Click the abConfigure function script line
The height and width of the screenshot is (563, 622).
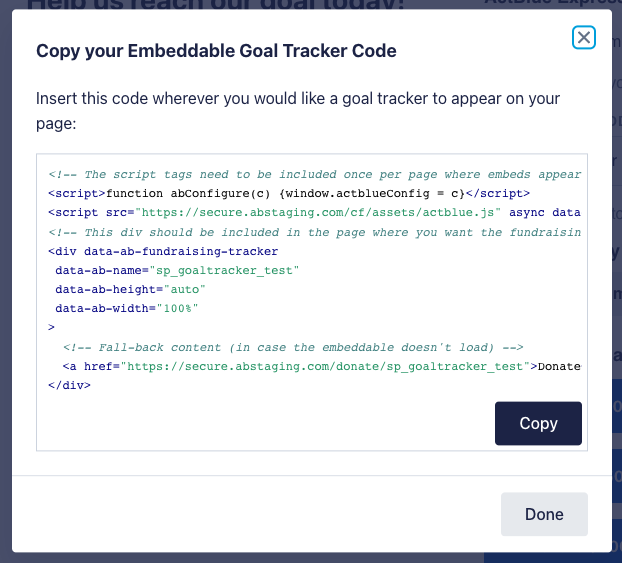(x=289, y=193)
